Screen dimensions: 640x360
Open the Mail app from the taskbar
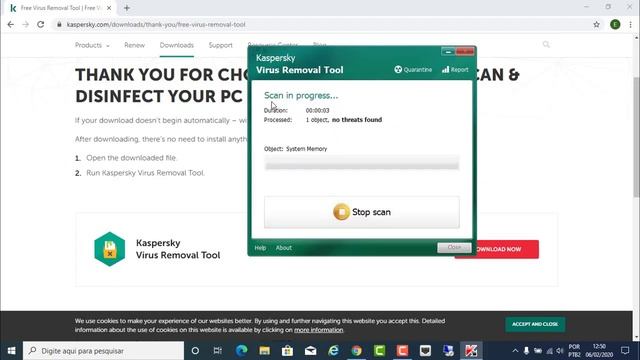(x=311, y=351)
